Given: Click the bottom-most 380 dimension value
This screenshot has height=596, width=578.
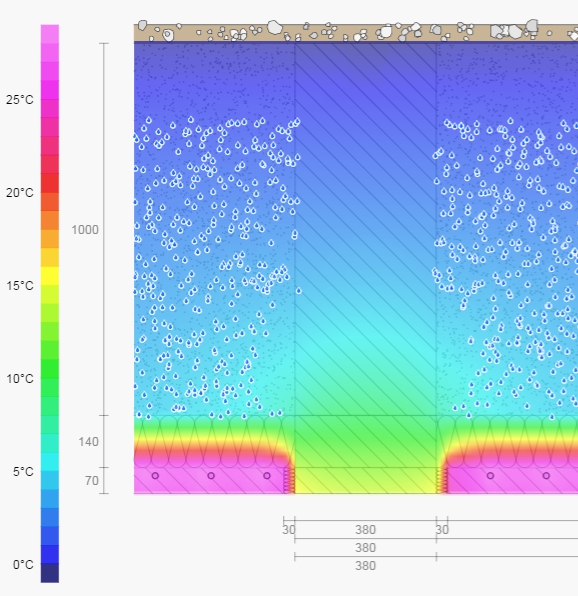Looking at the screenshot, I should click(x=365, y=566).
